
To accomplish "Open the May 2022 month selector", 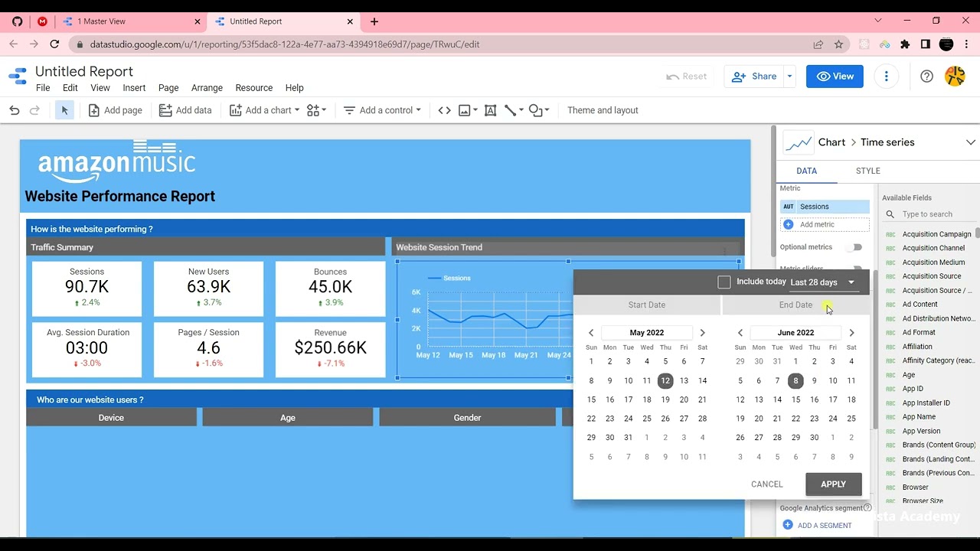I will tap(646, 333).
